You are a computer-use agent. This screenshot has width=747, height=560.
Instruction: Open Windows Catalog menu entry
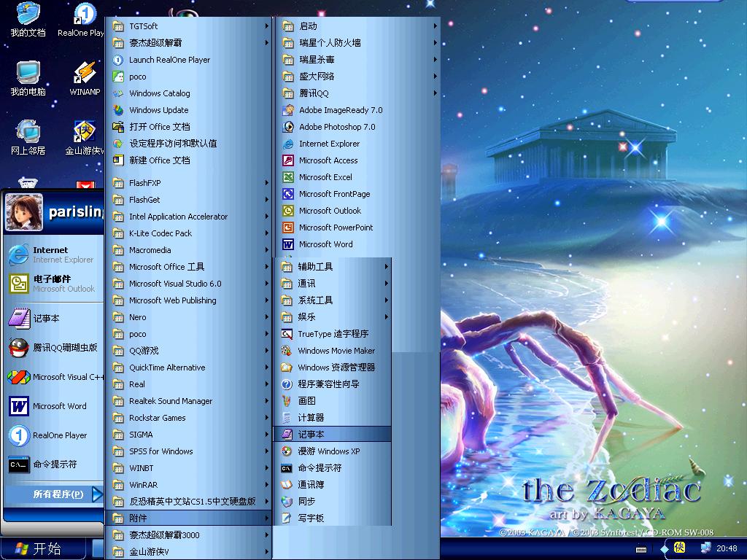click(x=189, y=93)
